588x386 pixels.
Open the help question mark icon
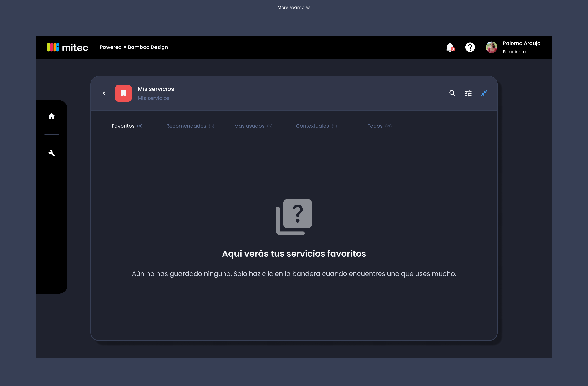pos(470,47)
